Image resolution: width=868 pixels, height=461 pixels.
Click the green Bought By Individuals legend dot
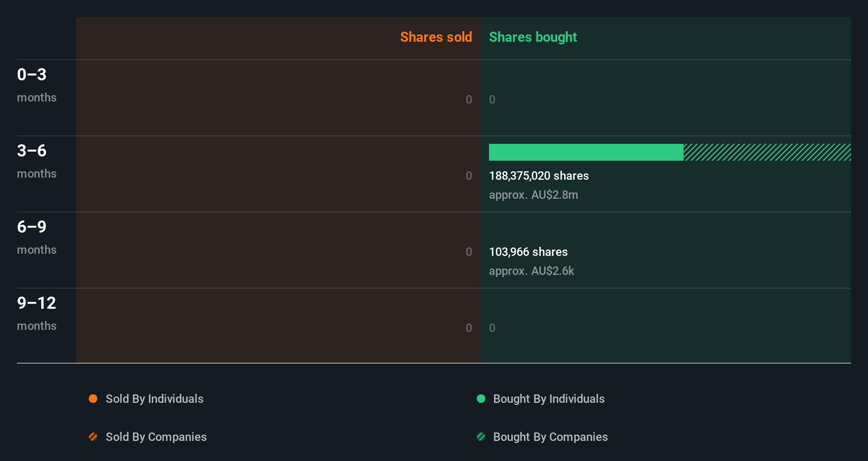coord(481,399)
